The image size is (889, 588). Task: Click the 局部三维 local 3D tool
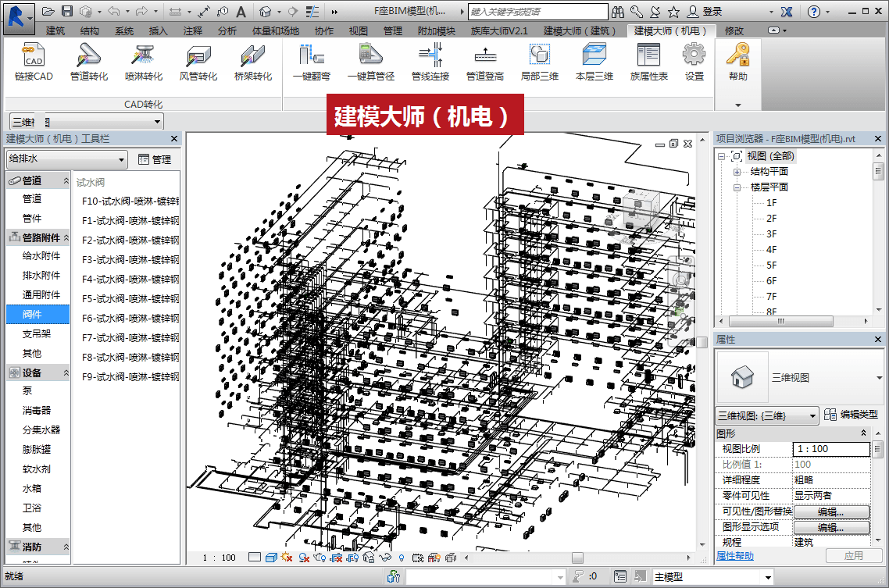539,62
